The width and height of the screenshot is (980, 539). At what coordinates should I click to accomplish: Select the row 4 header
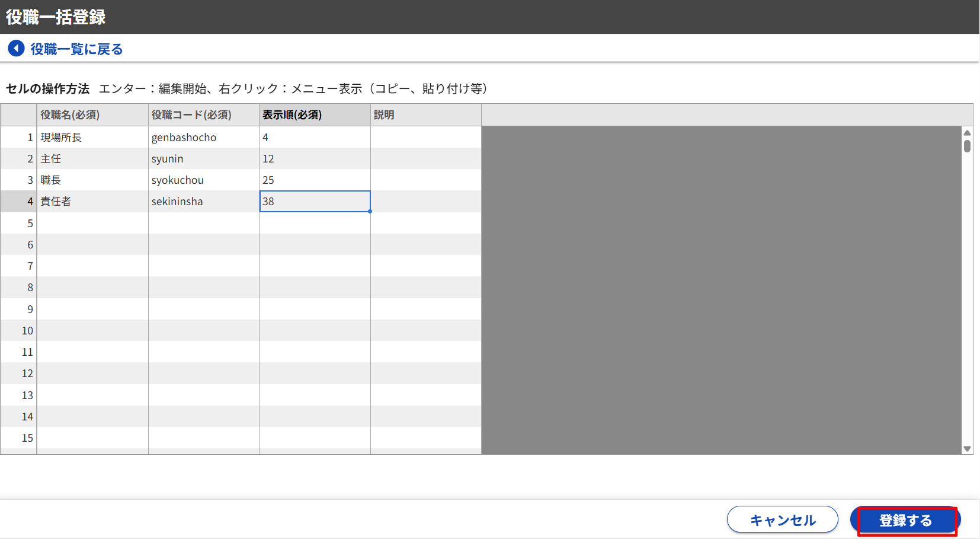tap(18, 202)
